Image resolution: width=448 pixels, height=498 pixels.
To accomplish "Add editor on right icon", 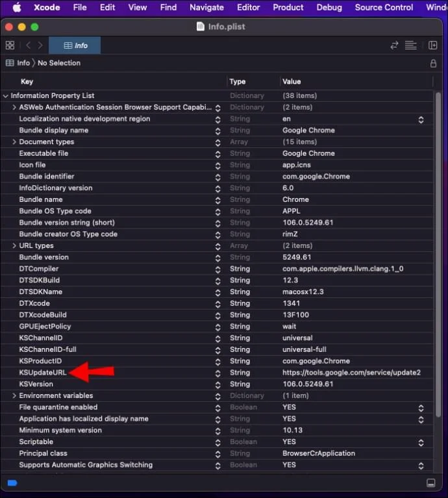I will click(433, 45).
